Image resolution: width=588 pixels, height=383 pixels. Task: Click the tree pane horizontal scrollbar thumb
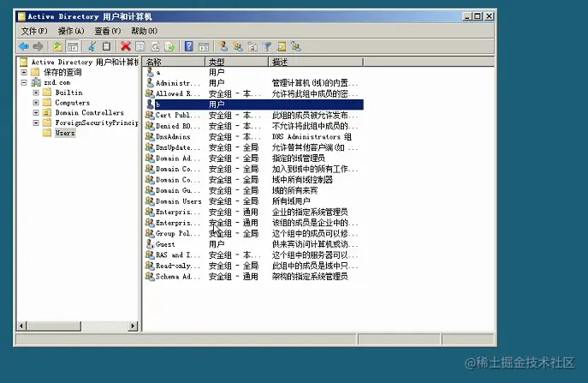pos(54,326)
